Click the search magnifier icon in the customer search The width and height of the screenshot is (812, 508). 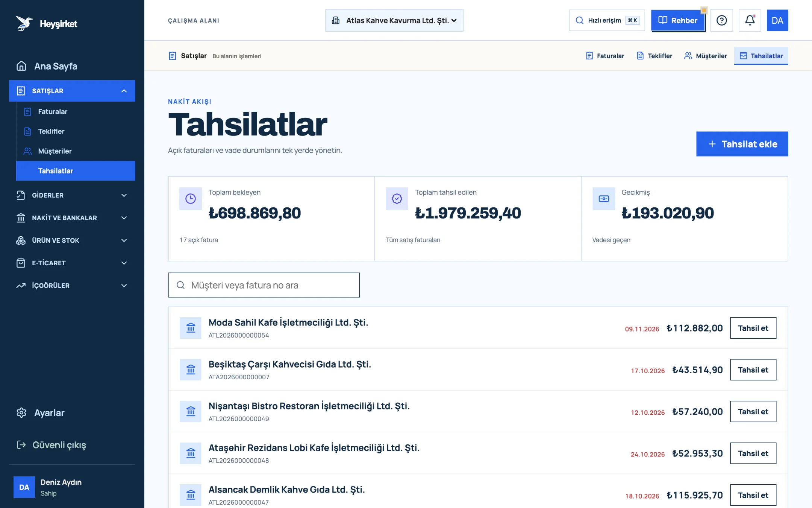180,285
